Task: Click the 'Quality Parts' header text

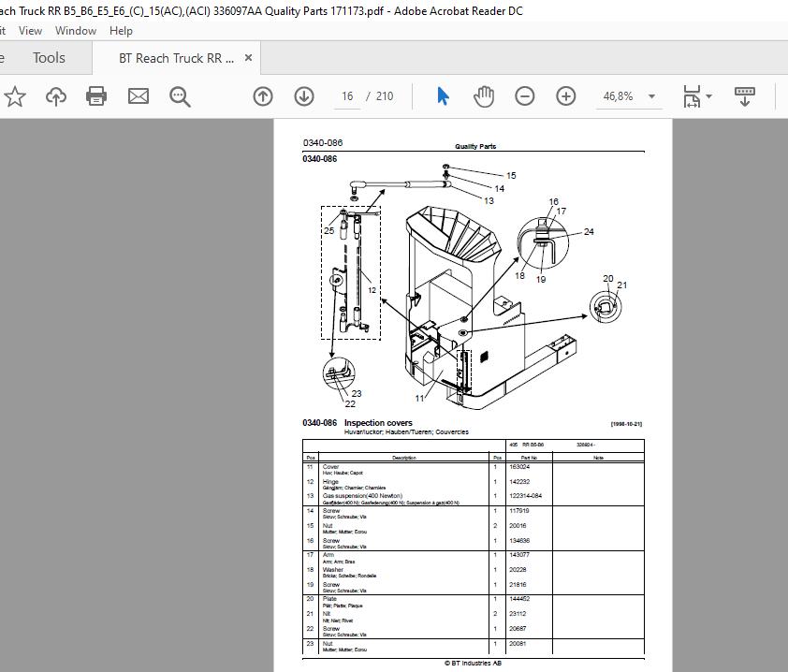Action: click(x=475, y=146)
